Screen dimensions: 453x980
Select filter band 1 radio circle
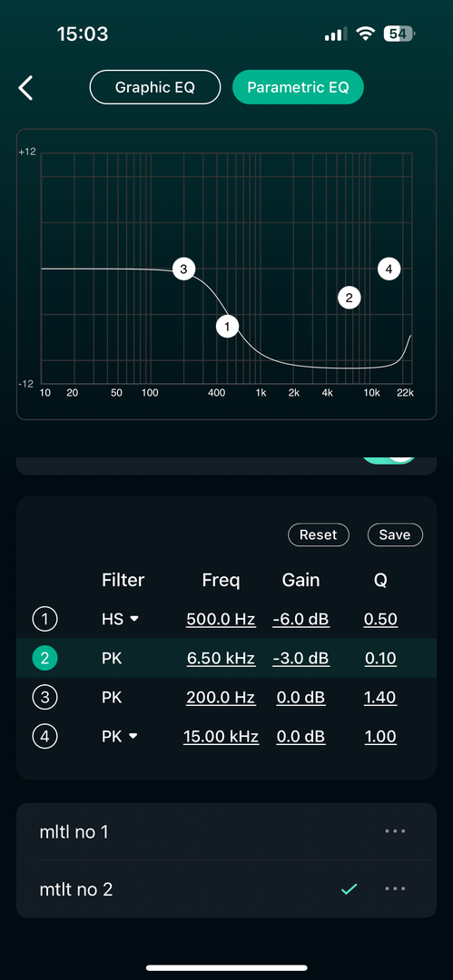(44, 620)
